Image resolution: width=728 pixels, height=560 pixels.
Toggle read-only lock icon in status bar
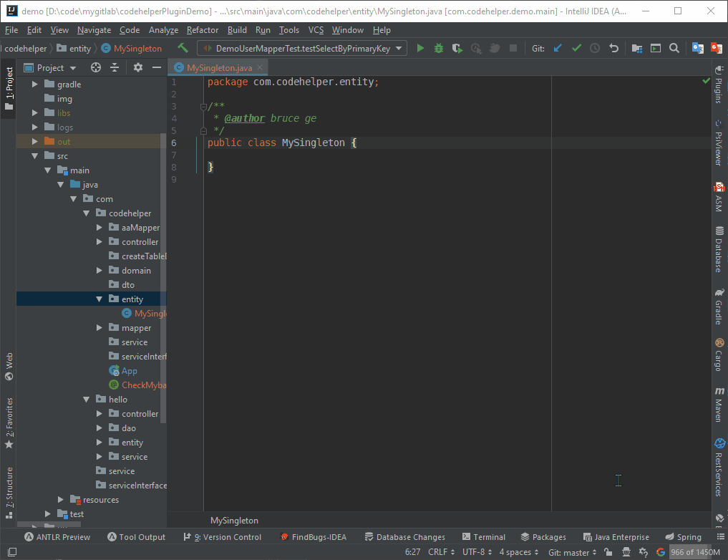tap(608, 552)
